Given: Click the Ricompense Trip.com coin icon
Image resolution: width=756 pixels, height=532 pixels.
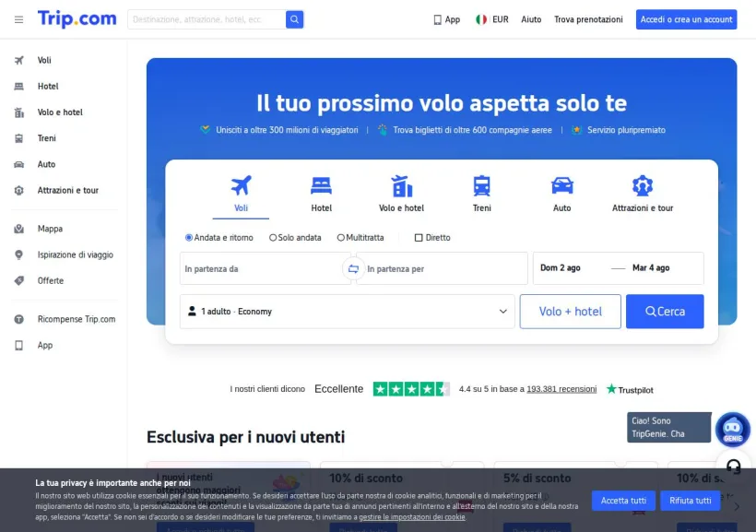Looking at the screenshot, I should (x=18, y=319).
